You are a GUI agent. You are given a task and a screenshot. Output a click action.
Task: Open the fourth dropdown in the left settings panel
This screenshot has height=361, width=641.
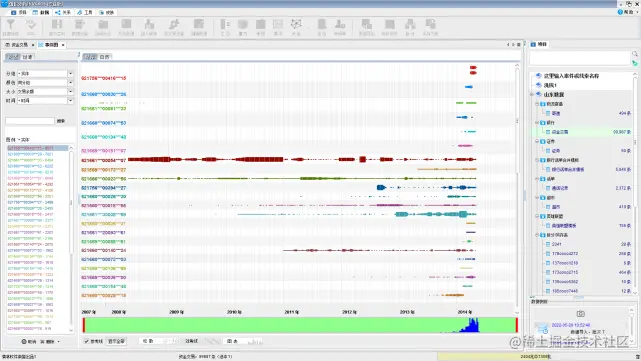[70, 101]
